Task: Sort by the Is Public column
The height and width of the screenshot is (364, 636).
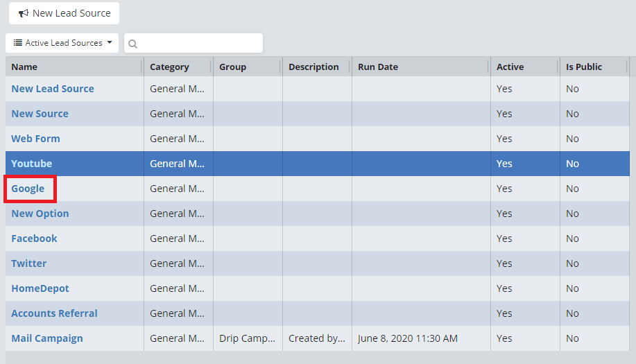Action: tap(584, 67)
